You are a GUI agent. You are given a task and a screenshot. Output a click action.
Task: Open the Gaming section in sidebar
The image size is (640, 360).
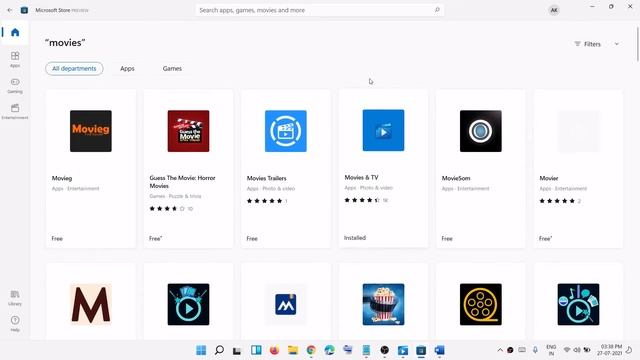pos(15,85)
